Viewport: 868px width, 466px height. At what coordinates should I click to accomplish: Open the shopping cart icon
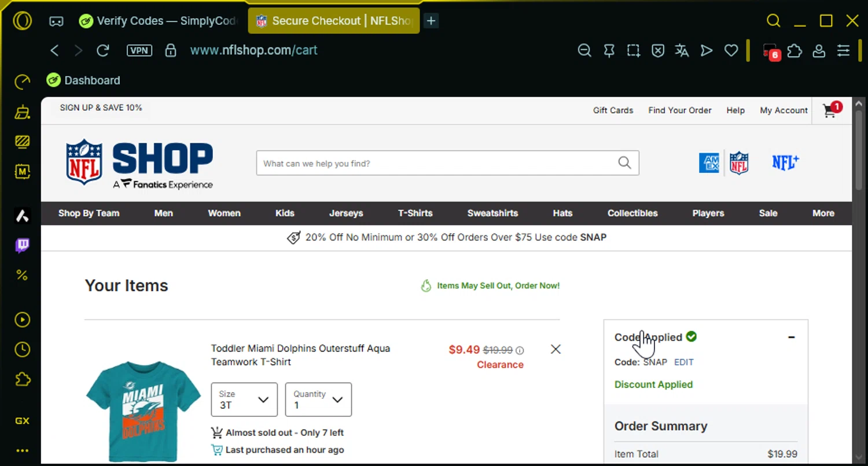(x=832, y=110)
